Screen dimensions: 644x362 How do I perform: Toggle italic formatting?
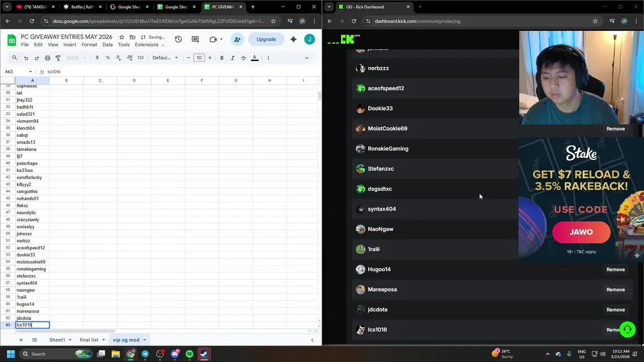click(x=232, y=58)
